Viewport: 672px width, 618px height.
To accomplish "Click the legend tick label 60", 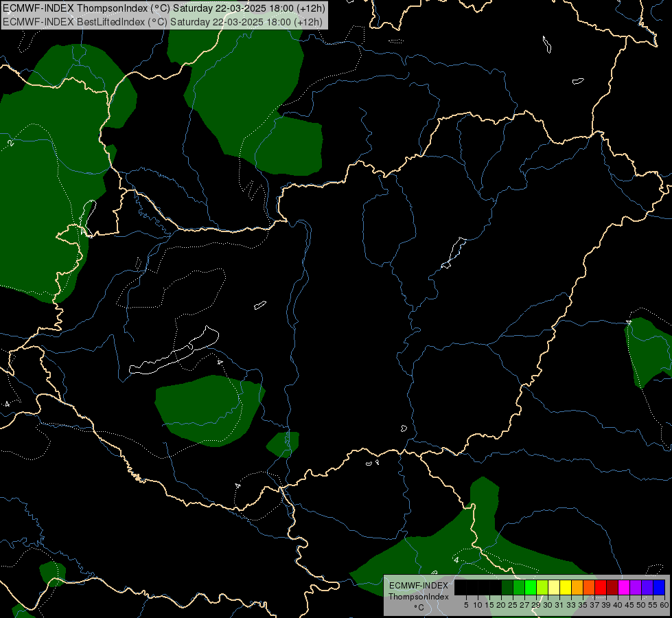I will pos(664,605).
